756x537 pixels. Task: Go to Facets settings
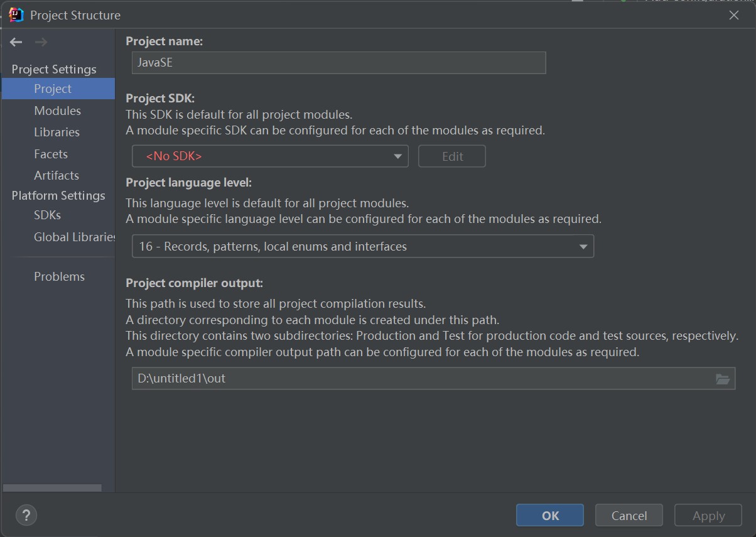[51, 154]
